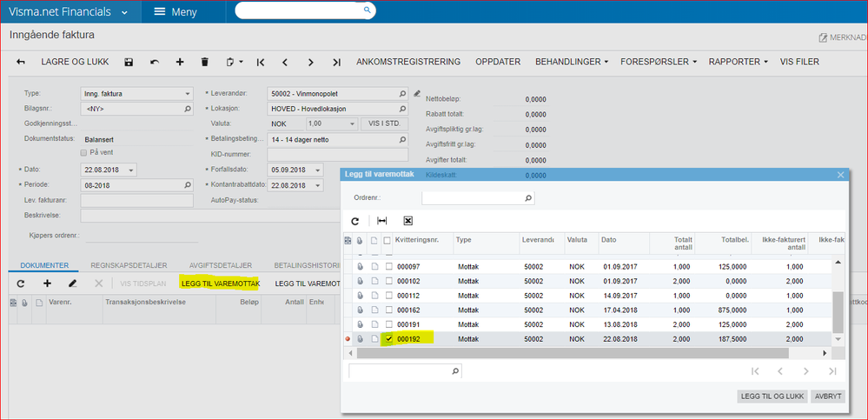Click the VIS I STD. button

(384, 124)
